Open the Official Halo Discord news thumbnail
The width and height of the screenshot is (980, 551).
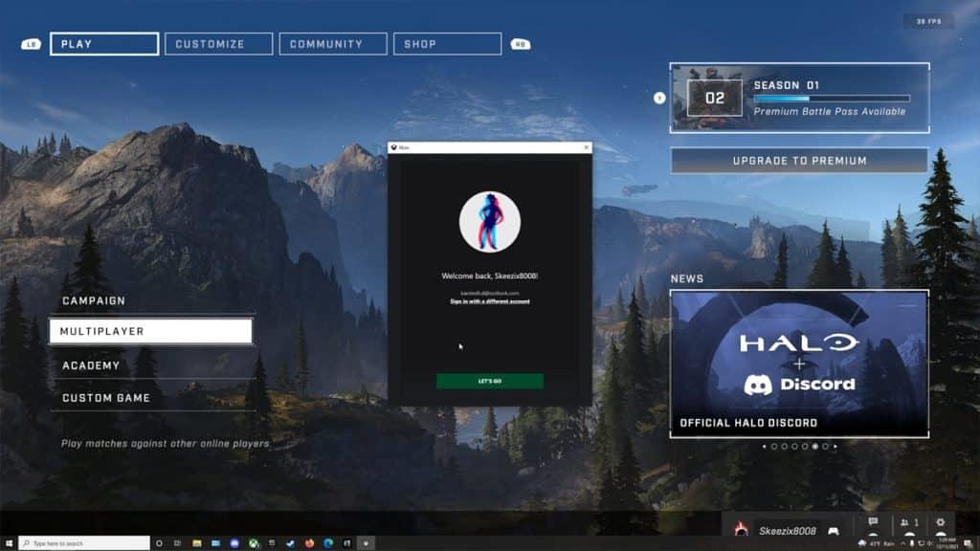pyautogui.click(x=799, y=364)
